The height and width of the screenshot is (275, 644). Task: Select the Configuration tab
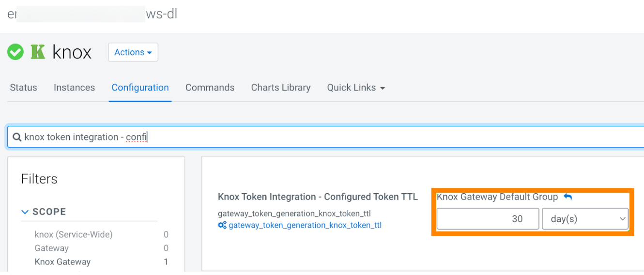[140, 88]
